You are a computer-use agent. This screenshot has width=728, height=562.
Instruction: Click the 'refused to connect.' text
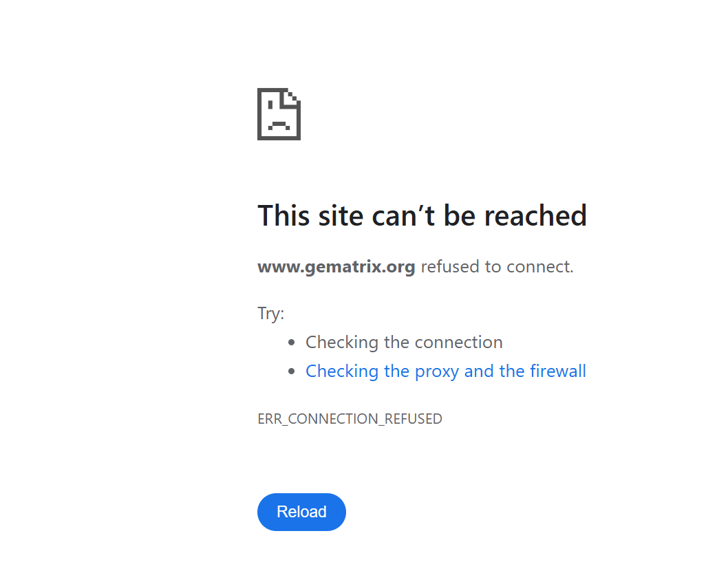click(497, 267)
